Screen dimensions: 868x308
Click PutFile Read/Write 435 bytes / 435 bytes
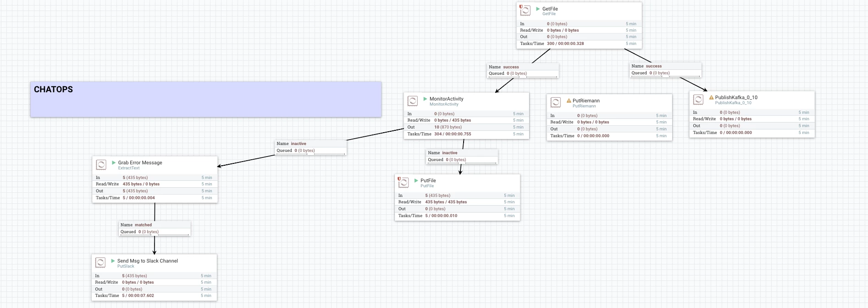click(x=446, y=202)
